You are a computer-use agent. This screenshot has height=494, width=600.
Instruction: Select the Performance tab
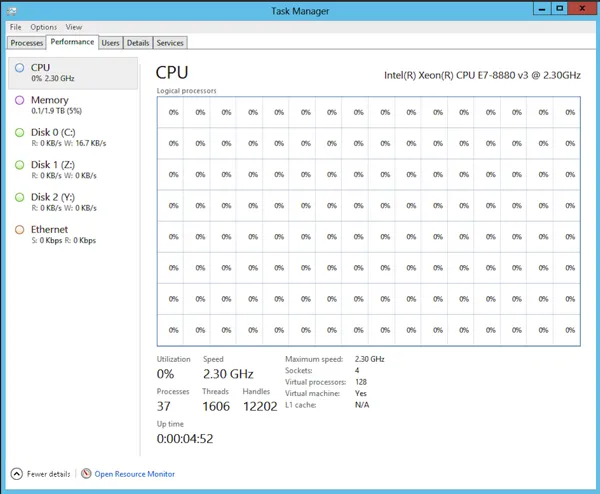pos(72,42)
